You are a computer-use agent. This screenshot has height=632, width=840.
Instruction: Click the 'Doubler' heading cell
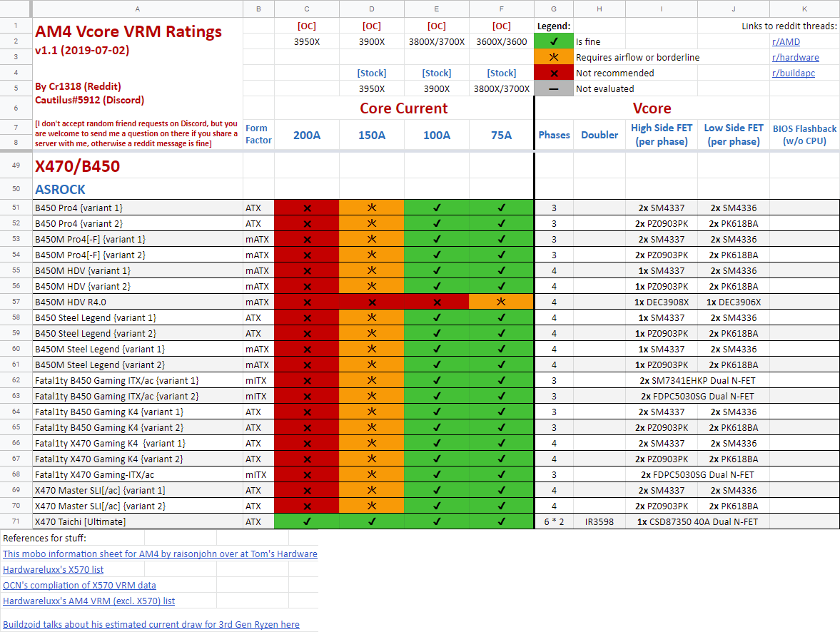(x=599, y=135)
